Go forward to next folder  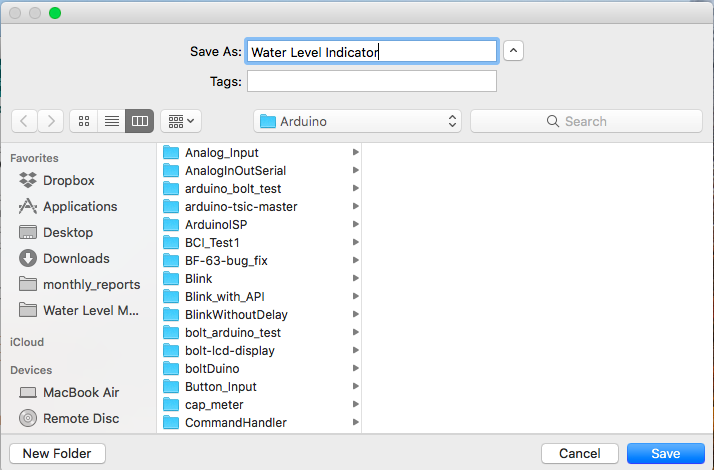(x=51, y=121)
